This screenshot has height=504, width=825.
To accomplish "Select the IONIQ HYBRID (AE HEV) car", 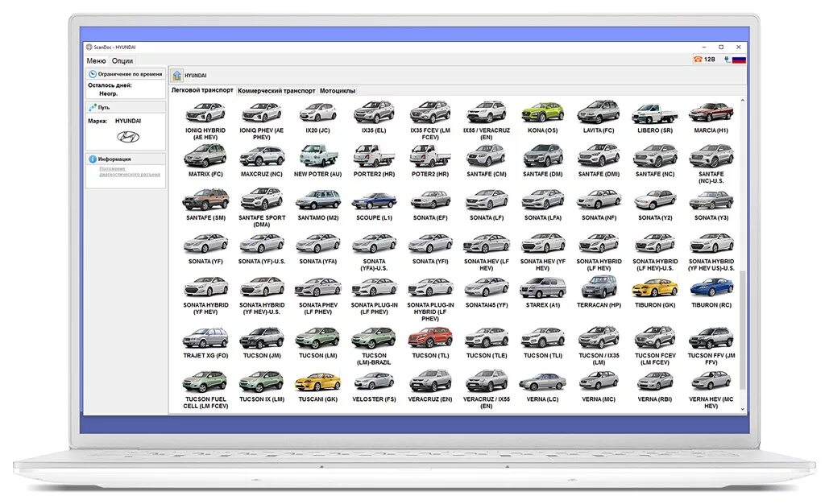I will point(205,120).
